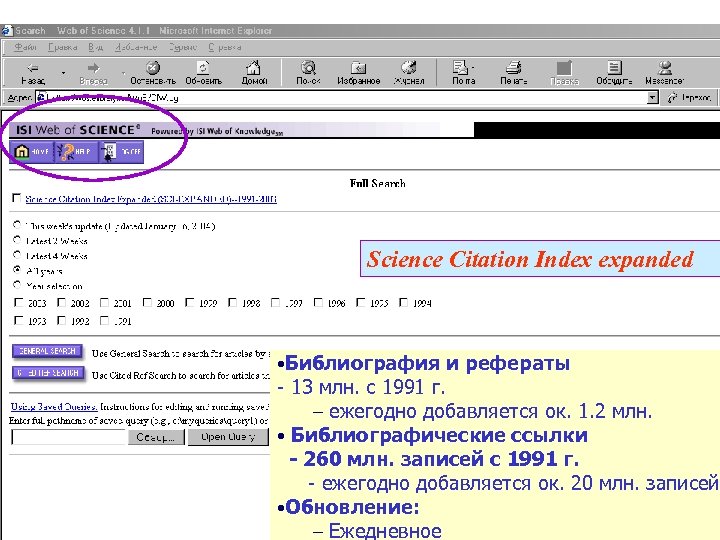
Task: Check the 1998 year checkbox
Action: point(232,302)
